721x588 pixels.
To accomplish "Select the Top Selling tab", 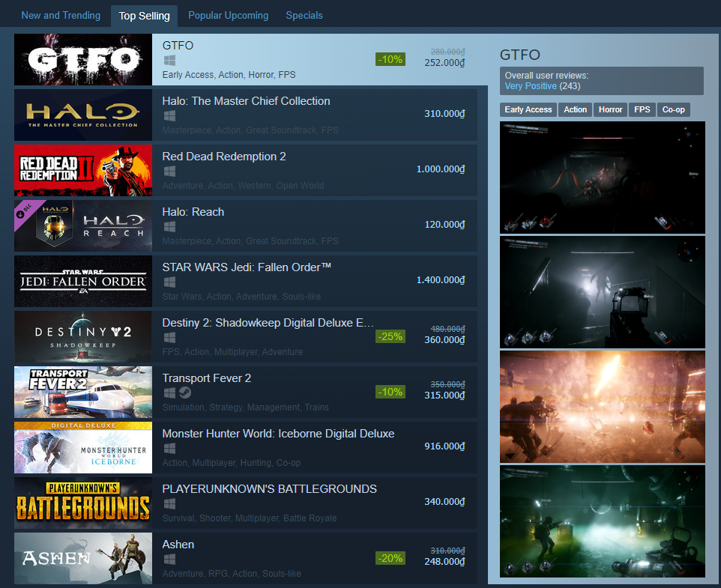I will pos(145,16).
